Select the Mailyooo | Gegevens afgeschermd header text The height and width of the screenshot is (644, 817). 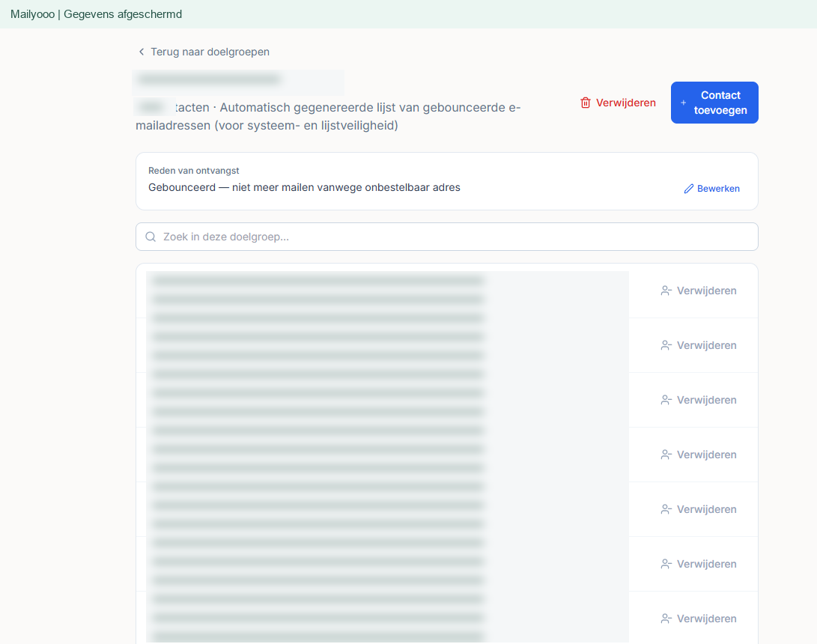(x=97, y=14)
